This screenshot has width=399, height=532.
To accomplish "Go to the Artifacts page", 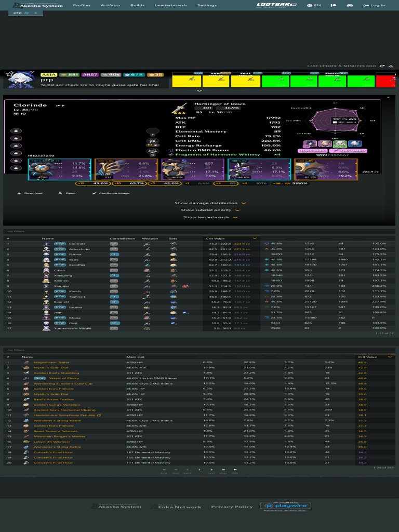I will (x=110, y=5).
